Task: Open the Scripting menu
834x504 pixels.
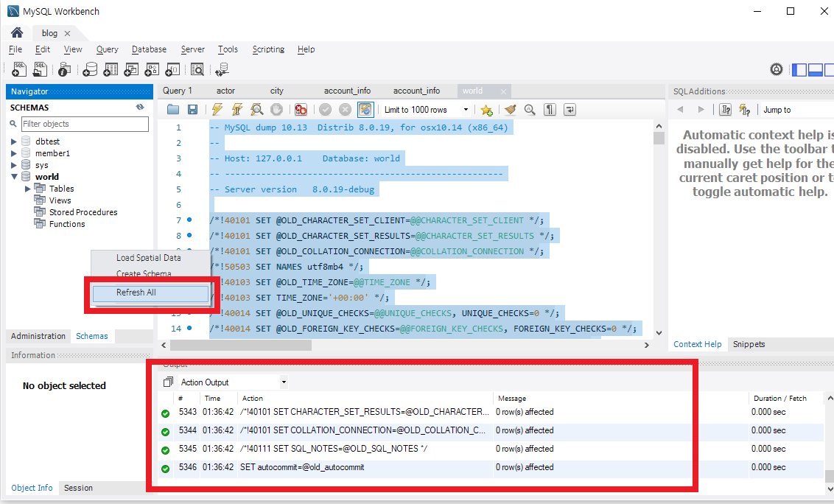Action: (x=268, y=49)
